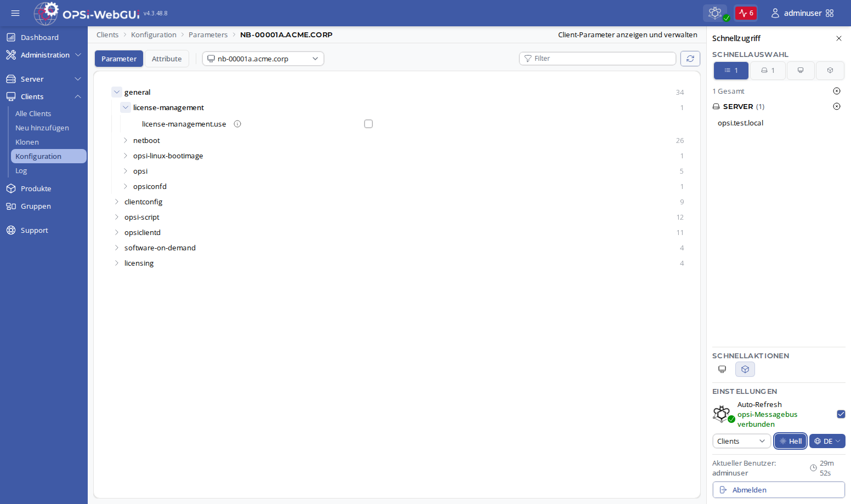Click the Clients breadcrumb link
Screen dimensions: 851x504
coord(107,35)
